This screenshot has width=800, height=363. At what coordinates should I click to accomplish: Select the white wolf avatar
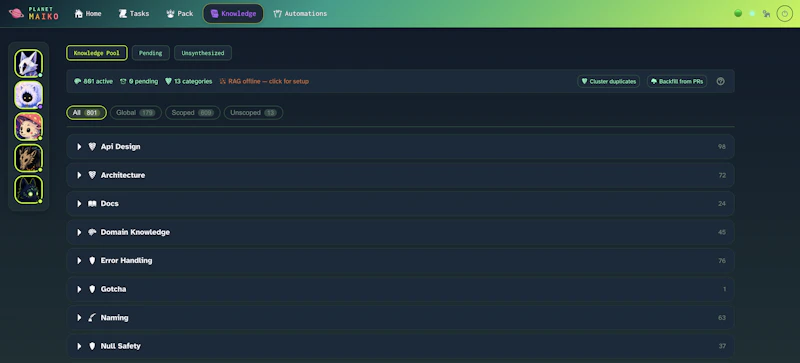29,63
